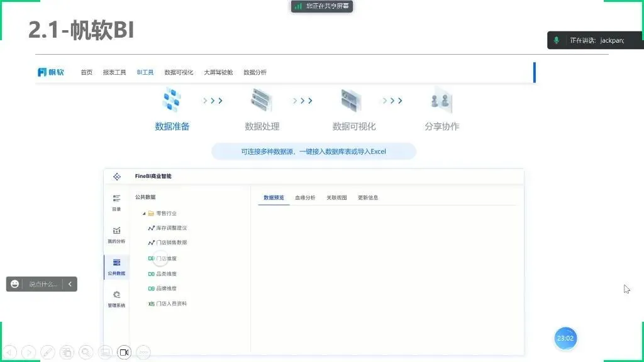Click the 说点什么 chat input
Image resolution: width=644 pixels, height=362 pixels.
coord(43,284)
